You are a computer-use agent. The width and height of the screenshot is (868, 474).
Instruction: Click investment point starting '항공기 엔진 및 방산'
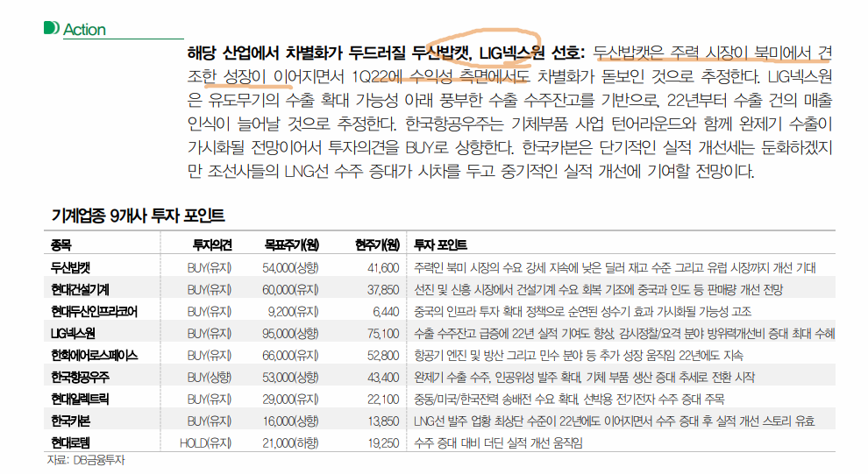(x=579, y=355)
